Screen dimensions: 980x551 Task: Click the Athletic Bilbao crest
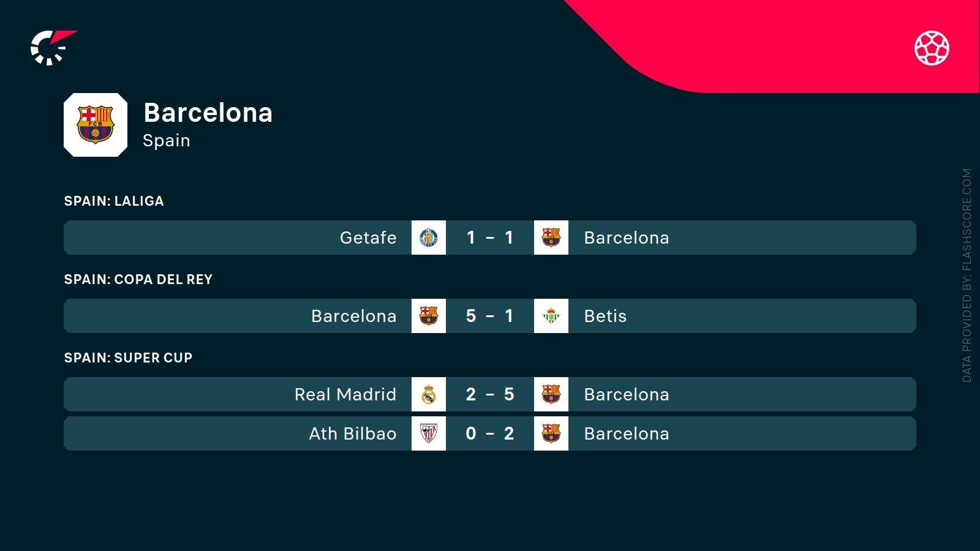coord(429,433)
